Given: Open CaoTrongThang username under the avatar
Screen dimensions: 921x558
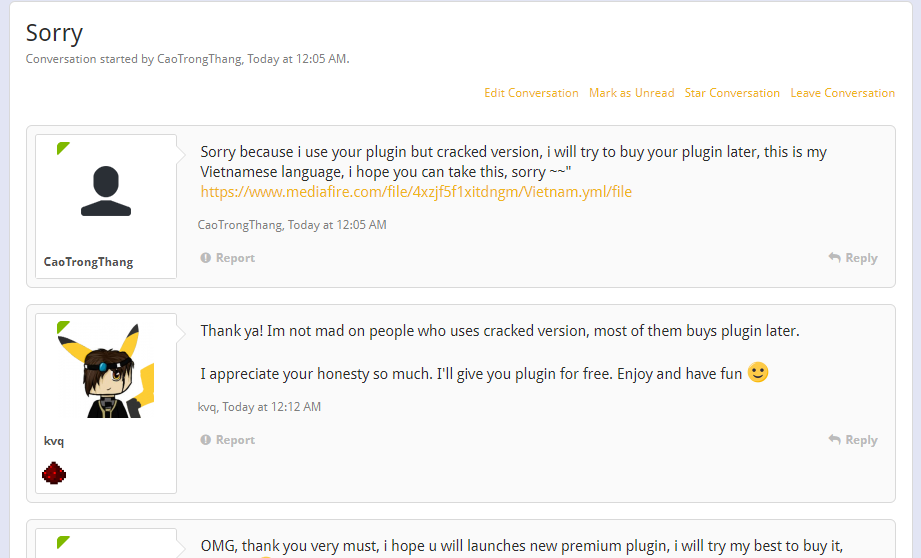Looking at the screenshot, I should [88, 262].
